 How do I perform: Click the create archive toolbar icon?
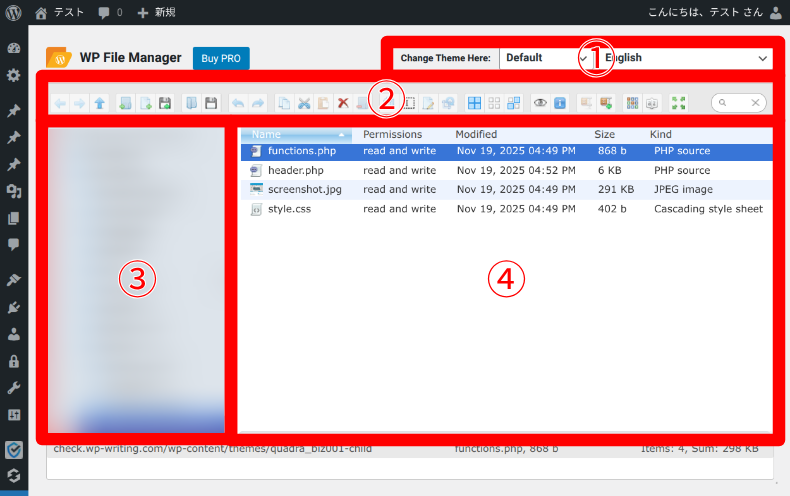(x=606, y=103)
